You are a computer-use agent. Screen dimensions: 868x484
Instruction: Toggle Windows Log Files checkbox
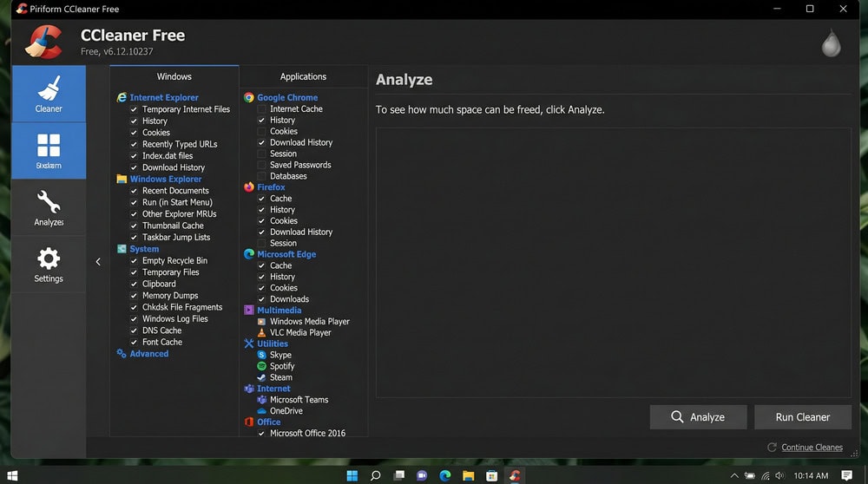pos(134,318)
